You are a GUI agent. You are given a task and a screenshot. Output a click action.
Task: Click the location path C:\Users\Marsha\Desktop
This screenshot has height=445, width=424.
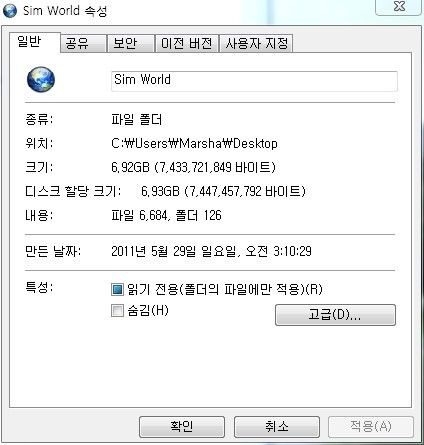[x=194, y=144]
